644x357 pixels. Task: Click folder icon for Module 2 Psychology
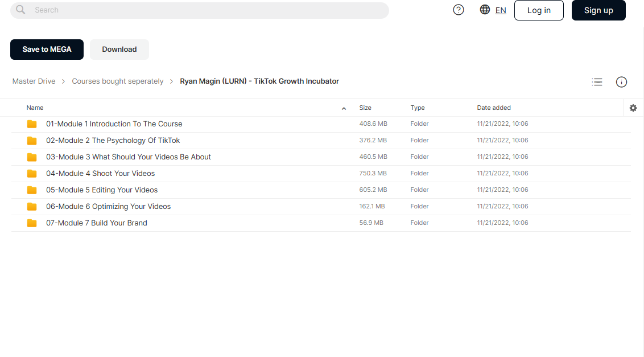pos(32,141)
